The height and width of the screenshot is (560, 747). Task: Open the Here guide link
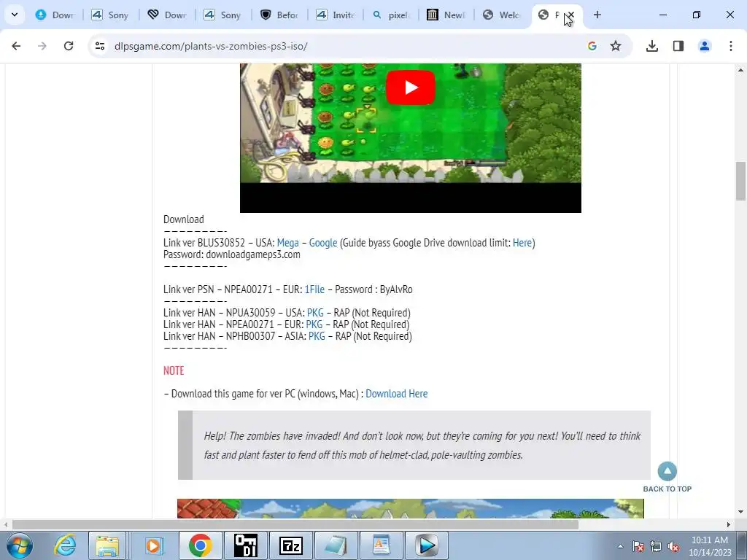(x=522, y=243)
